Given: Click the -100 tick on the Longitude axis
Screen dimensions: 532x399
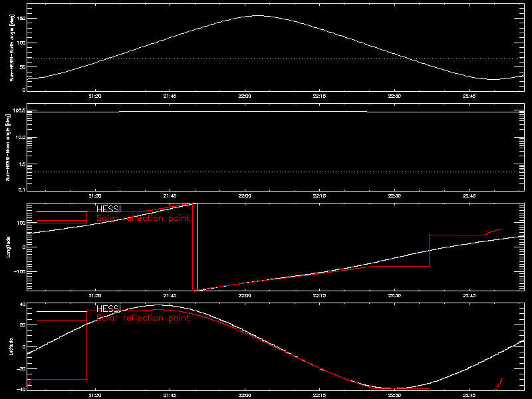Looking at the screenshot, I should coord(20,272).
